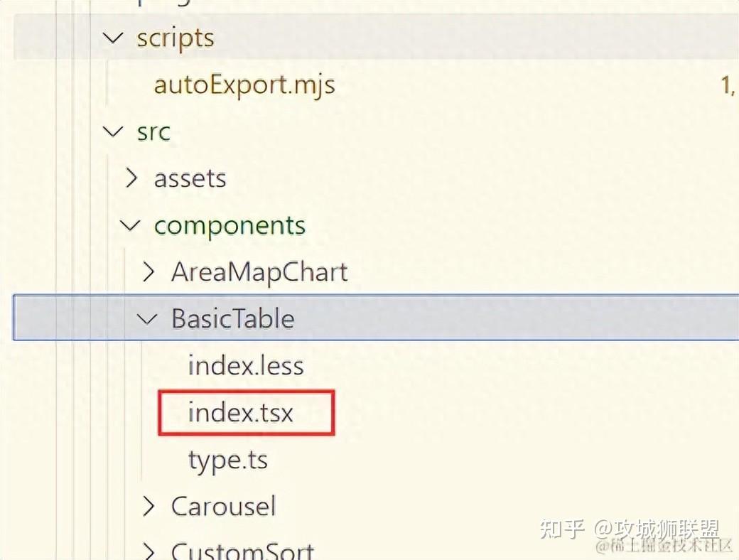Open the type.ts file
The width and height of the screenshot is (739, 560).
pos(228,460)
